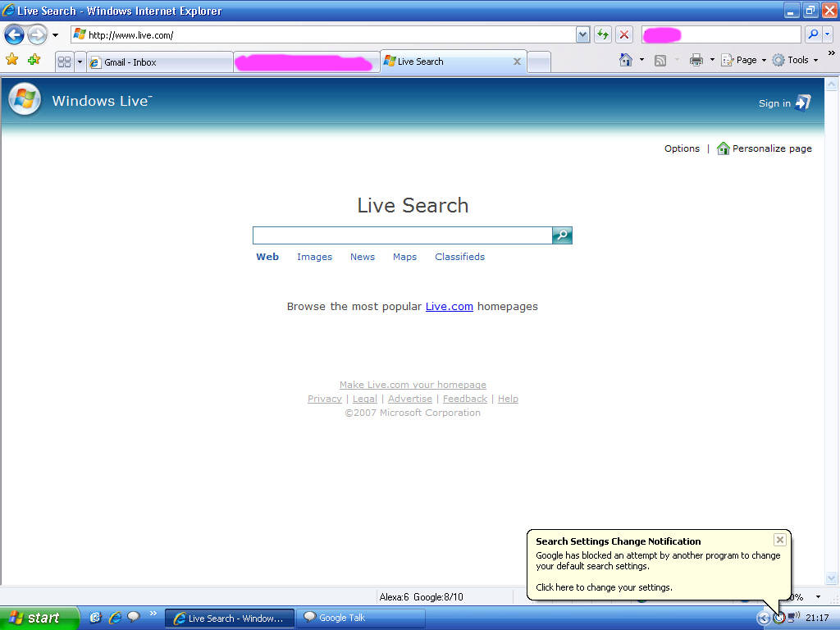The image size is (840, 630).
Task: Open a new blank tab
Action: point(539,62)
